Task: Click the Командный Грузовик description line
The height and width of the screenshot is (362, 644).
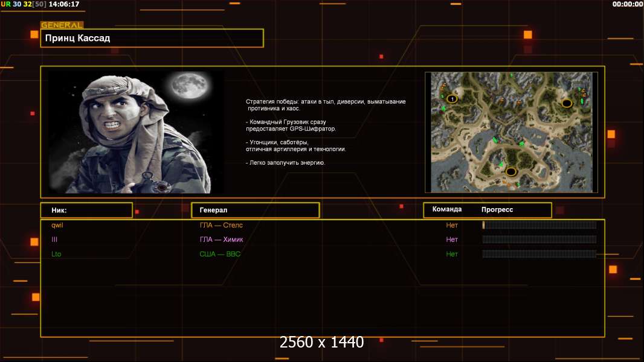Action: 291,125
